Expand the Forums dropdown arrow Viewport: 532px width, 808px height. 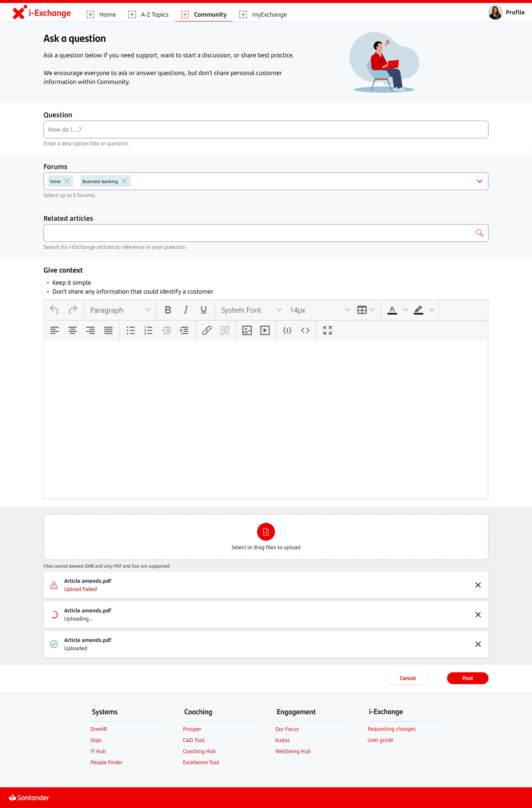(x=479, y=181)
